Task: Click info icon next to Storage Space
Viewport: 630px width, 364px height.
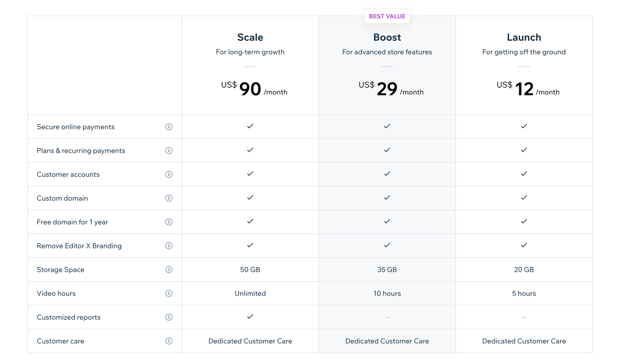Action: point(169,269)
